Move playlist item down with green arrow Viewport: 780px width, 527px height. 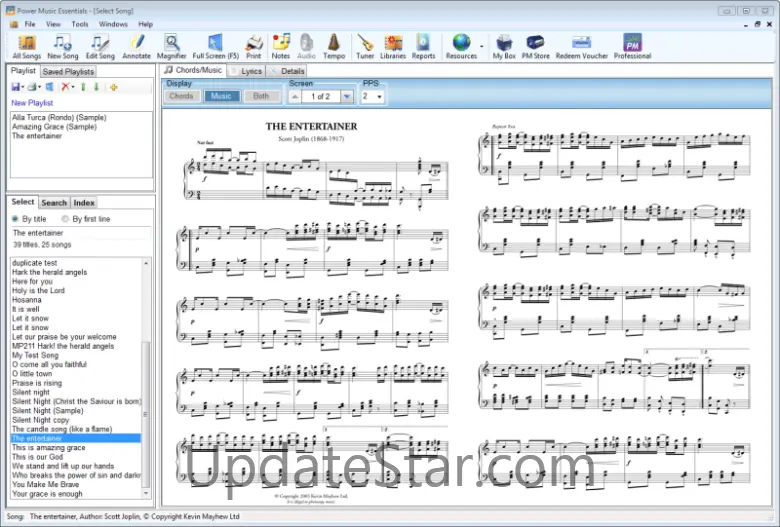tap(97, 87)
